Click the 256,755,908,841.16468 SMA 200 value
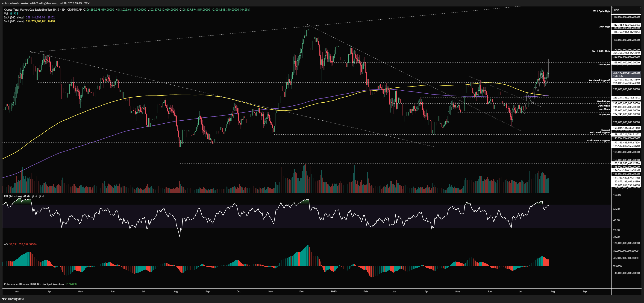The image size is (644, 303). 40,21
